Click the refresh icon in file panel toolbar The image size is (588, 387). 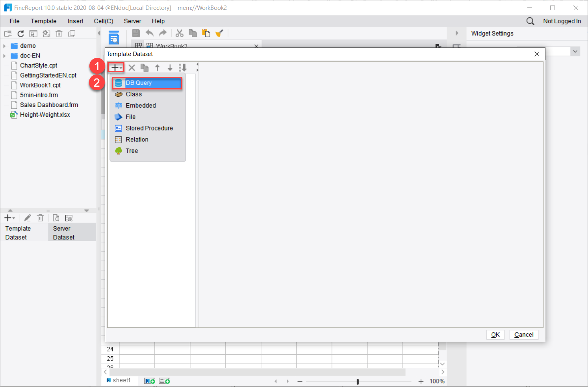(x=20, y=33)
